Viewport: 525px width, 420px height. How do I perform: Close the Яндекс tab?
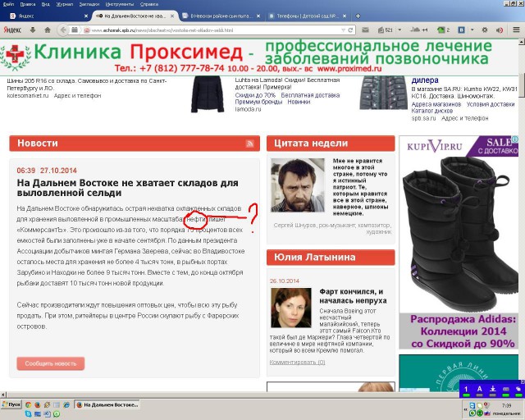86,16
